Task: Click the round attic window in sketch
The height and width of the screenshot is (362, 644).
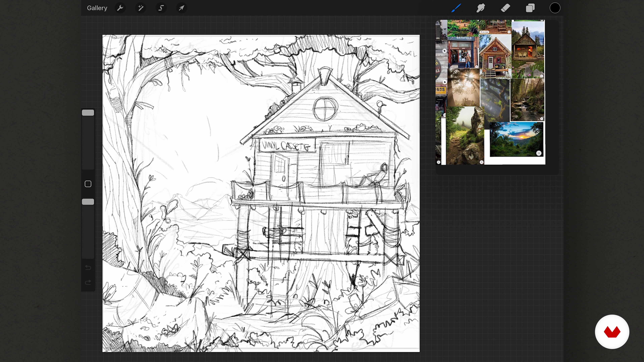Action: click(325, 109)
